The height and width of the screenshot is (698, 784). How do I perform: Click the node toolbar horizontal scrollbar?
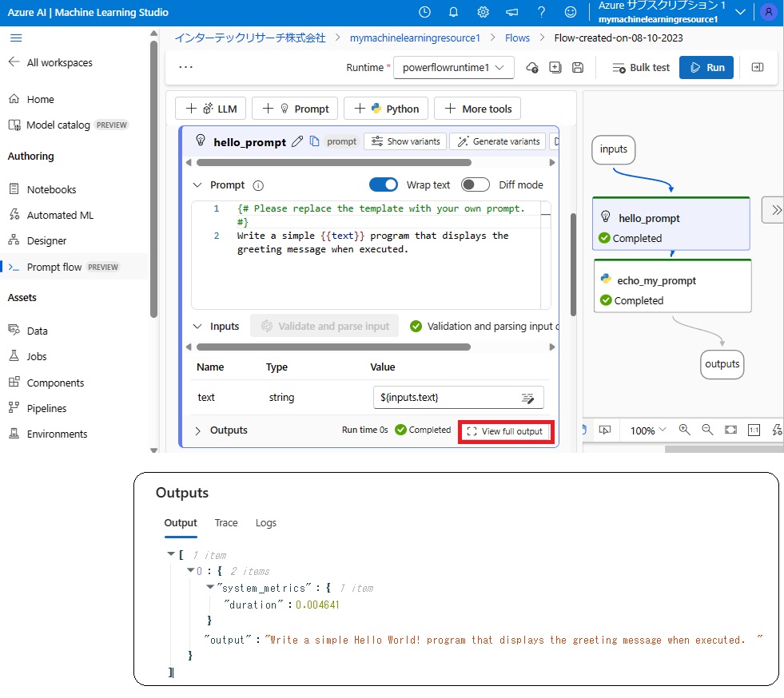[334, 162]
